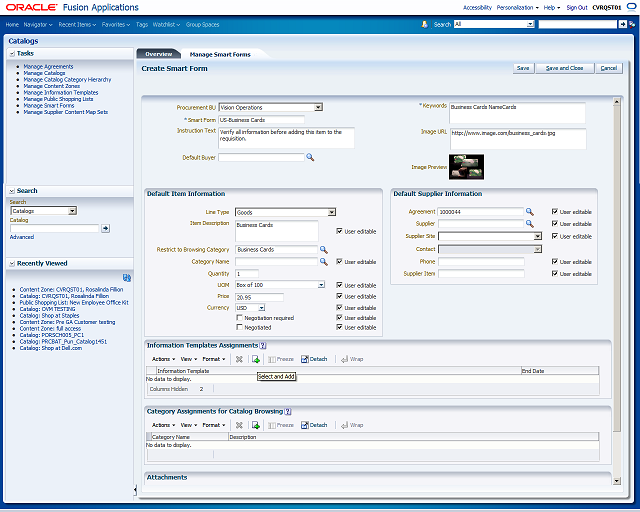Viewport: 640px width, 512px height.
Task: Click the Category Name search magnifier icon
Action: click(324, 262)
